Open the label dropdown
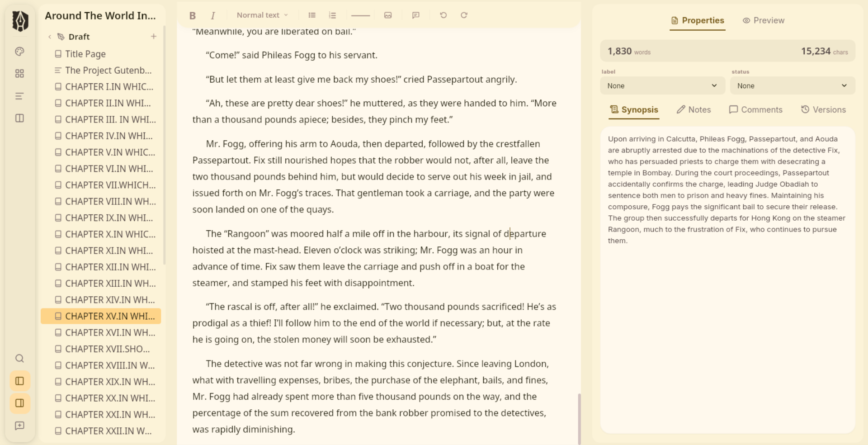The image size is (868, 445). (662, 86)
